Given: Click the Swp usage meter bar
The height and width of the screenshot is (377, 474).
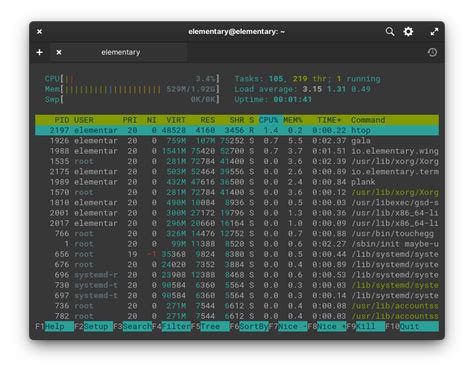Looking at the screenshot, I should [x=132, y=99].
